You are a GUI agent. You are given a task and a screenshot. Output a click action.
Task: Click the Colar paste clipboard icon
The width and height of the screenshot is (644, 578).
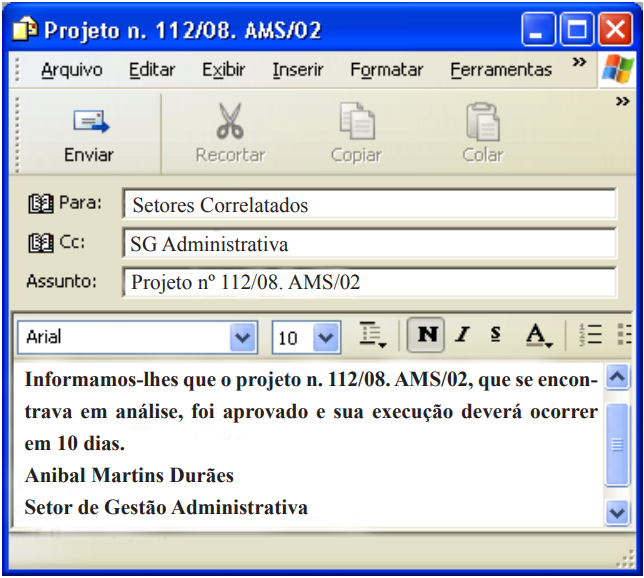tap(482, 122)
